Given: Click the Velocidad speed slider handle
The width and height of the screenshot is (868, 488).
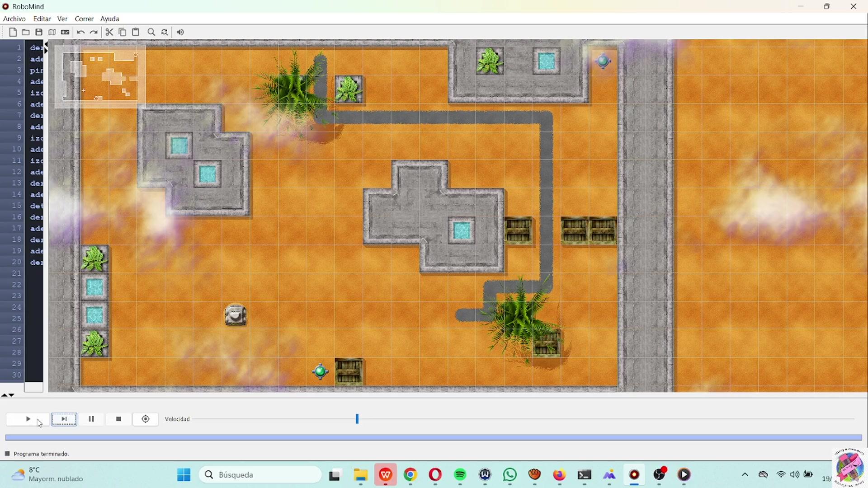Looking at the screenshot, I should (x=357, y=419).
